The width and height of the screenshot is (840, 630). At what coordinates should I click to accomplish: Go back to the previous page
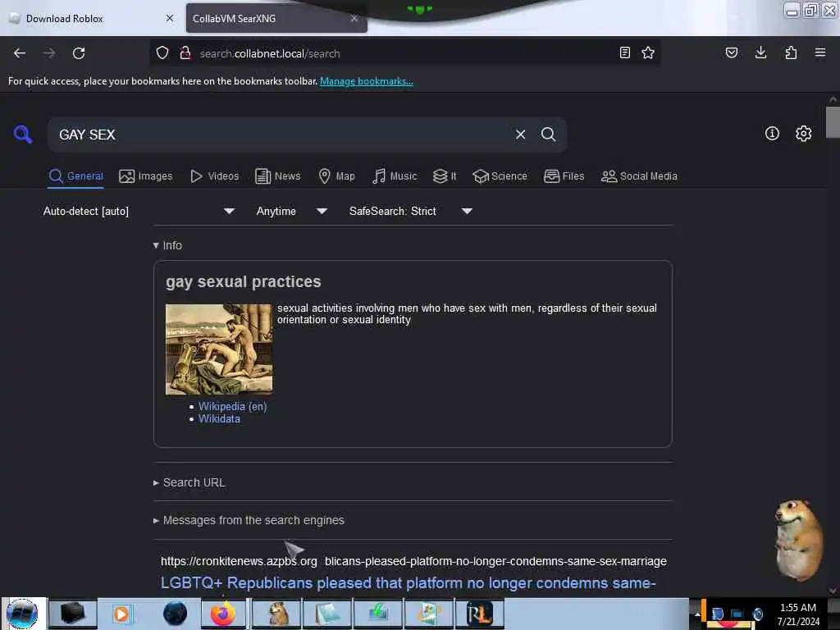click(x=20, y=53)
